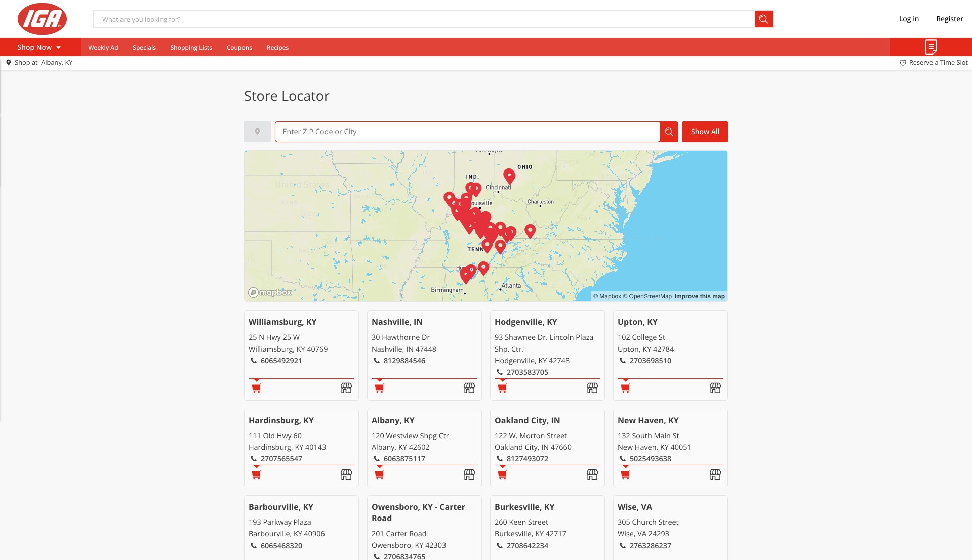Click the New Haven, KY phone number 5025493638

[x=650, y=459]
